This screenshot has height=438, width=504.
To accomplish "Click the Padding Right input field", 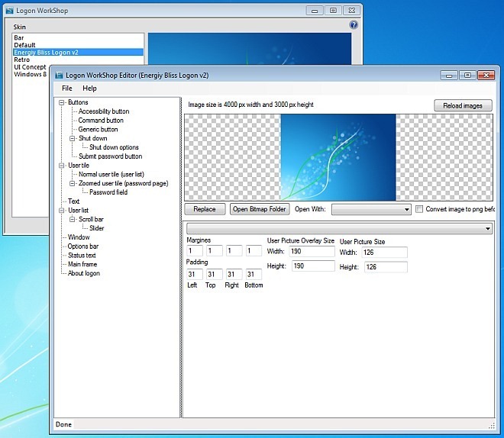I will coord(234,274).
